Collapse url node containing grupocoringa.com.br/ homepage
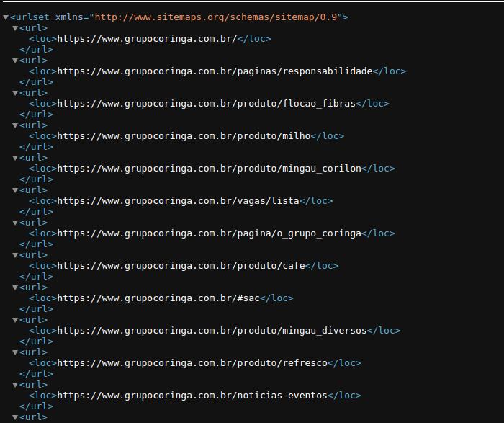The width and height of the screenshot is (504, 423). pyautogui.click(x=15, y=28)
